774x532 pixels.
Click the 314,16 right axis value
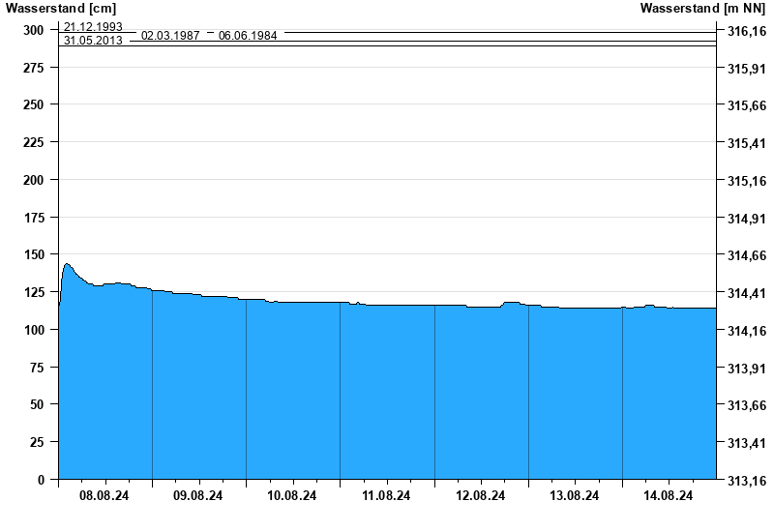click(x=747, y=331)
